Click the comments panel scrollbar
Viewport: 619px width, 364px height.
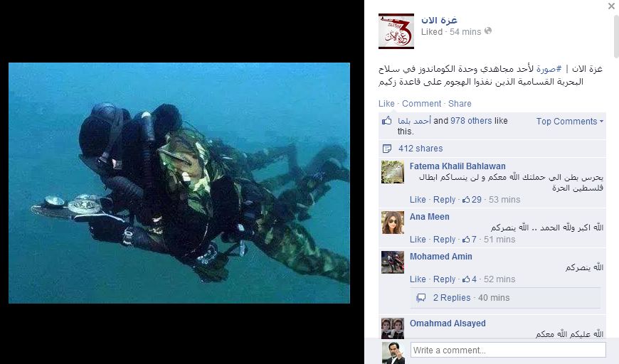[x=616, y=36]
